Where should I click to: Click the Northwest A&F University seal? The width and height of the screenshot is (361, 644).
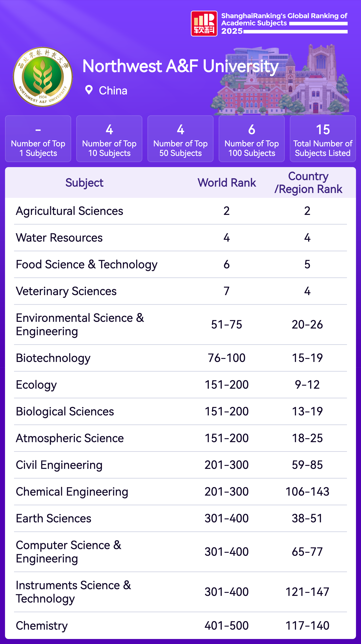pos(43,77)
